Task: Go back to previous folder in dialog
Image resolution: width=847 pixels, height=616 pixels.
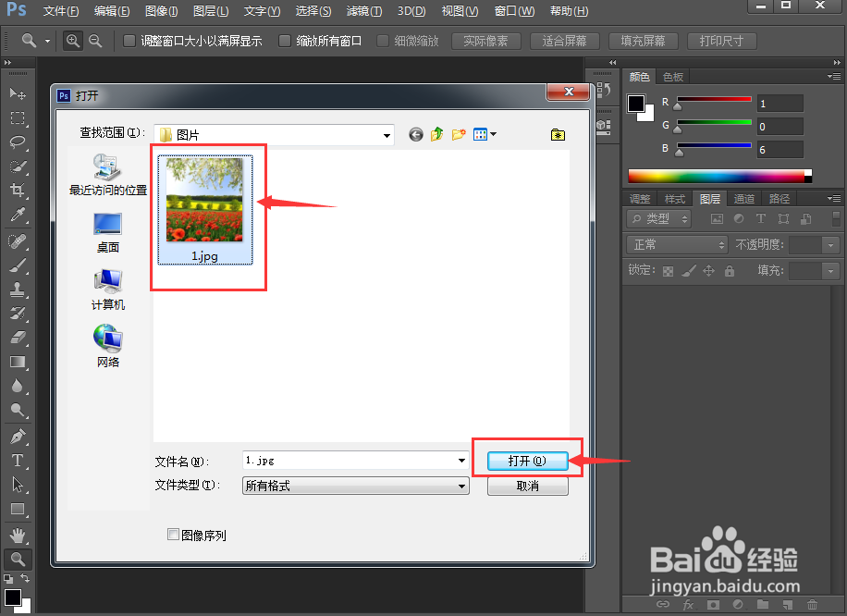Action: click(415, 134)
